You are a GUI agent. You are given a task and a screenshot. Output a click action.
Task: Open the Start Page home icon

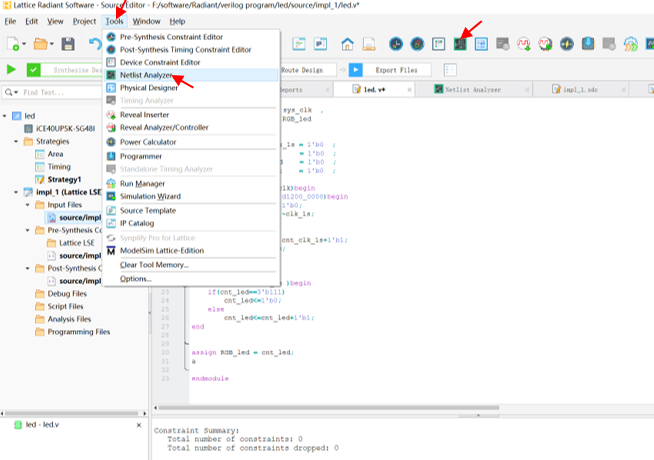click(347, 44)
